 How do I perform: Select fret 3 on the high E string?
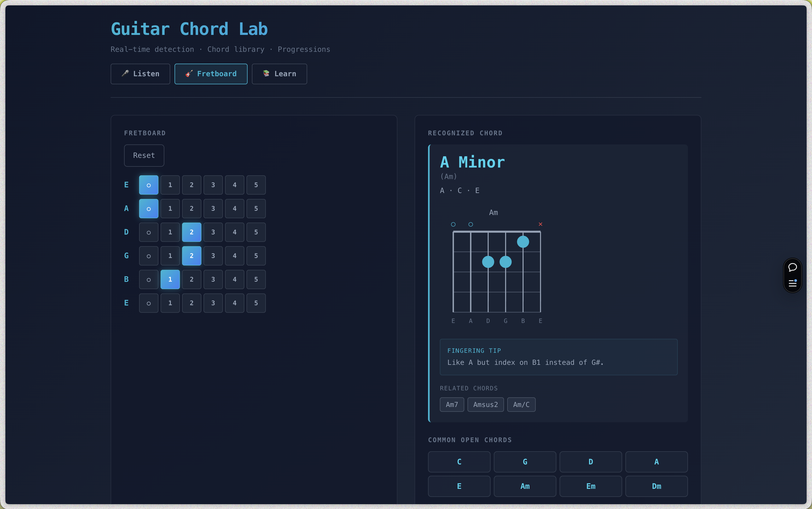[213, 303]
